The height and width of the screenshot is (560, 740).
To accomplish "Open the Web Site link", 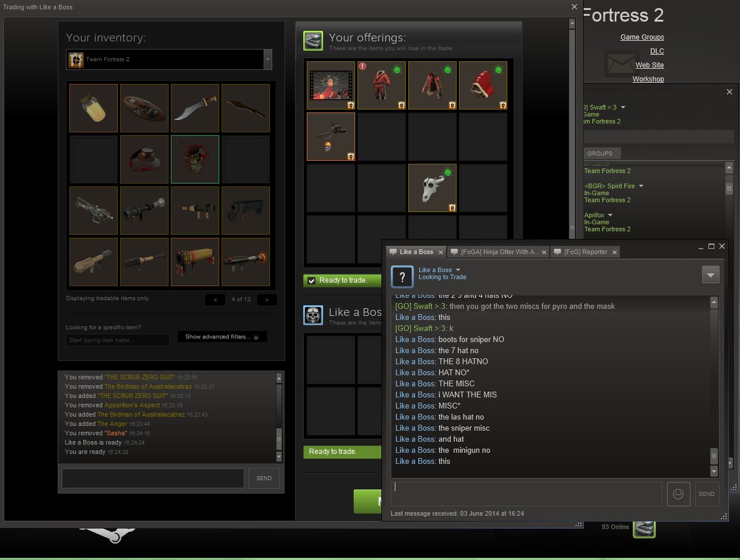I will coord(650,65).
